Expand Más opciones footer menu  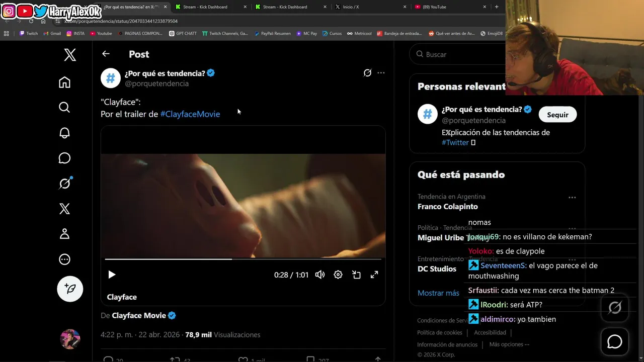pyautogui.click(x=509, y=344)
